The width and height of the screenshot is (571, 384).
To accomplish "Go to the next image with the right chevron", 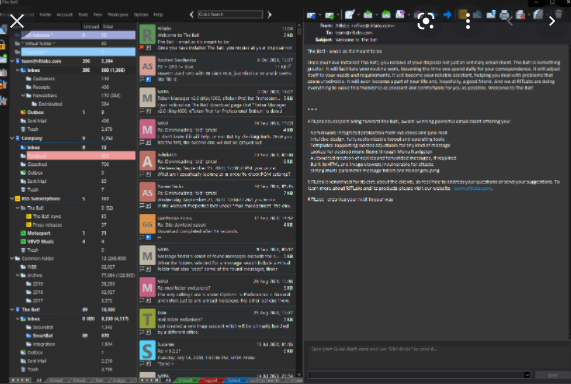I will (552, 21).
